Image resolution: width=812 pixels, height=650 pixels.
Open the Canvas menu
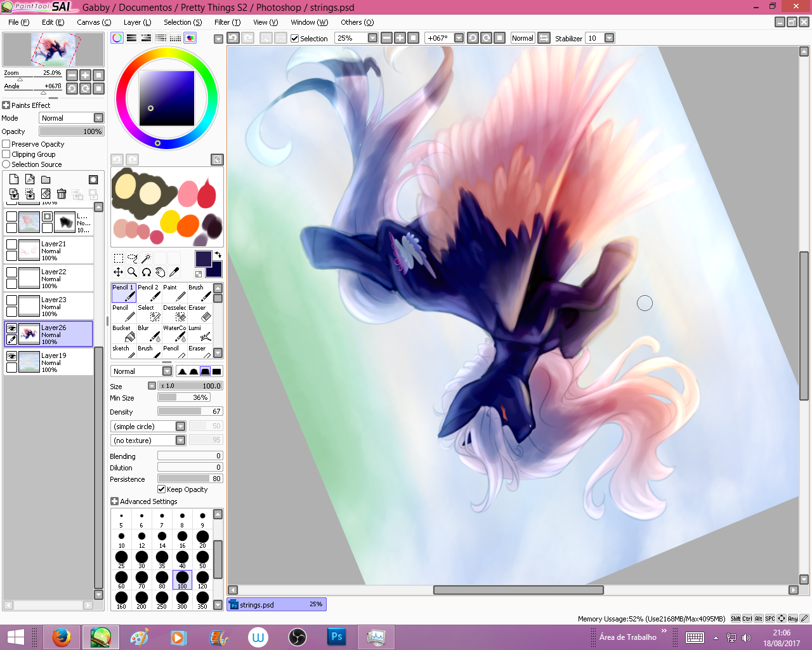pos(94,22)
